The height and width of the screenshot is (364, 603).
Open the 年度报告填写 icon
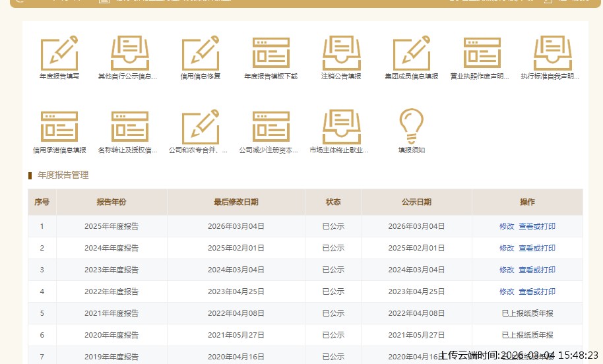(x=59, y=53)
